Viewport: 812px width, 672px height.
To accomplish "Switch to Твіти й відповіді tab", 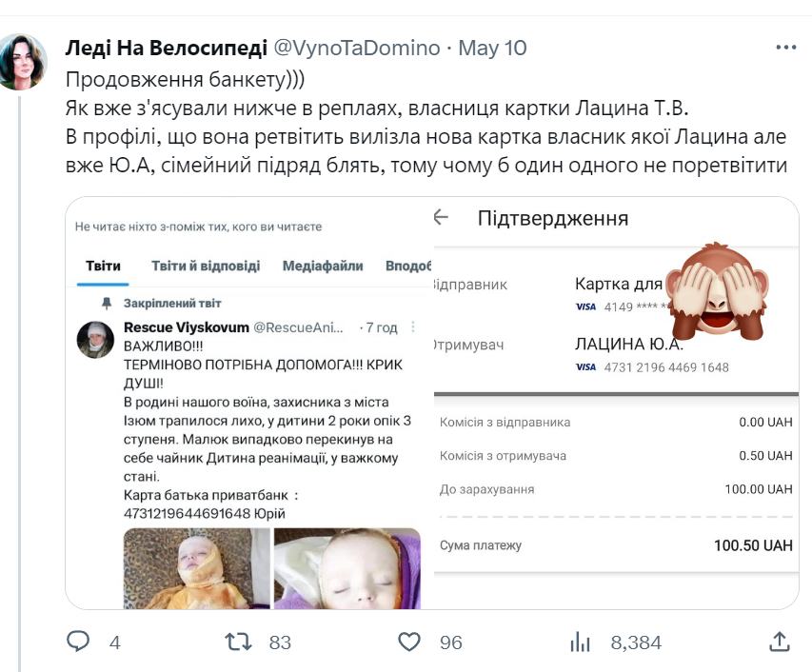I will click(x=206, y=267).
